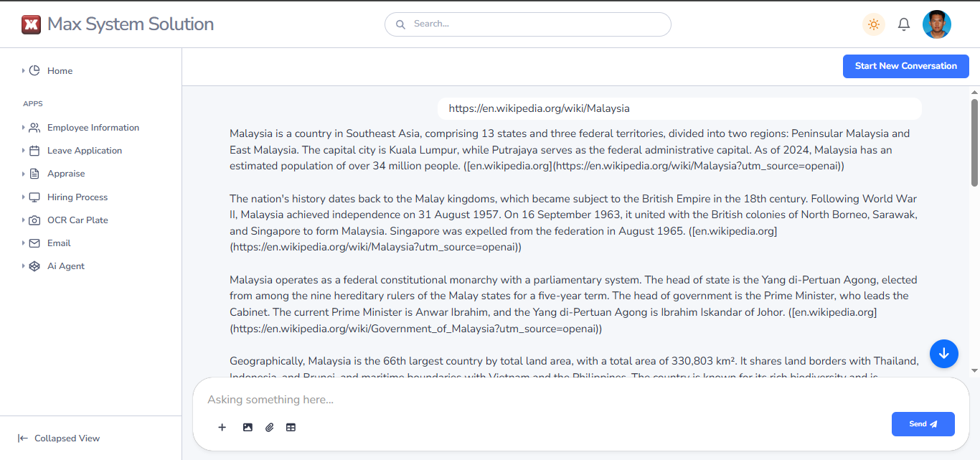The width and height of the screenshot is (980, 460).
Task: Click the paperclip attach icon
Action: click(x=270, y=427)
